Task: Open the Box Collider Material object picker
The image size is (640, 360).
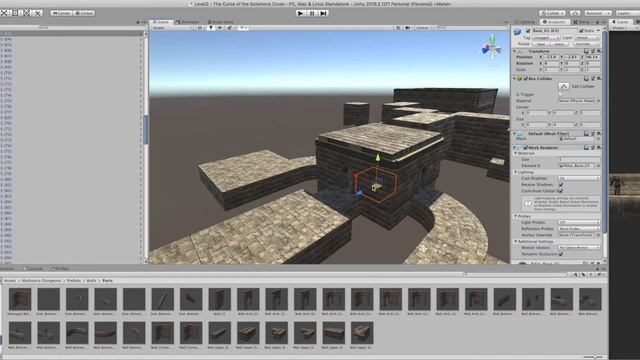Action: [598, 100]
